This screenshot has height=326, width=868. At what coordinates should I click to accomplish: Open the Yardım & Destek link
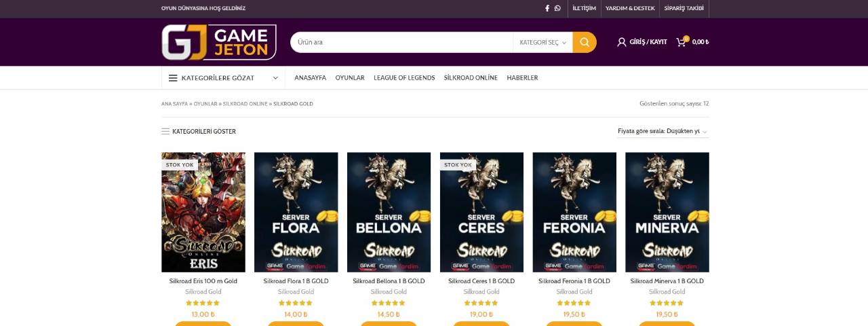click(x=630, y=8)
